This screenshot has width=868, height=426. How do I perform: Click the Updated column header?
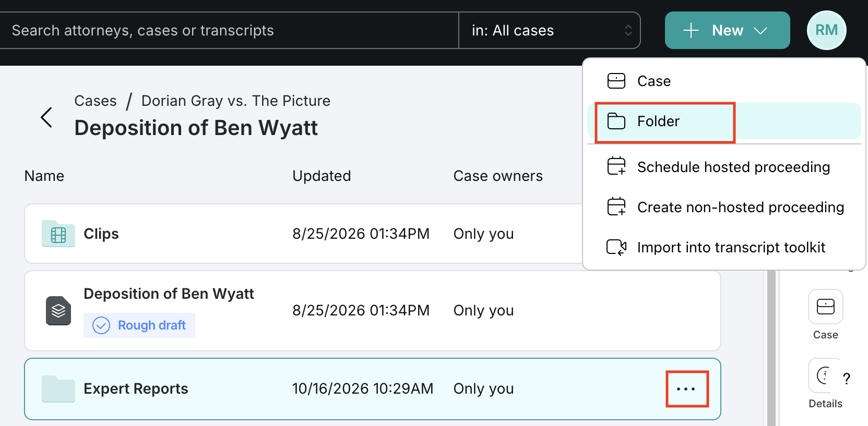coord(322,176)
